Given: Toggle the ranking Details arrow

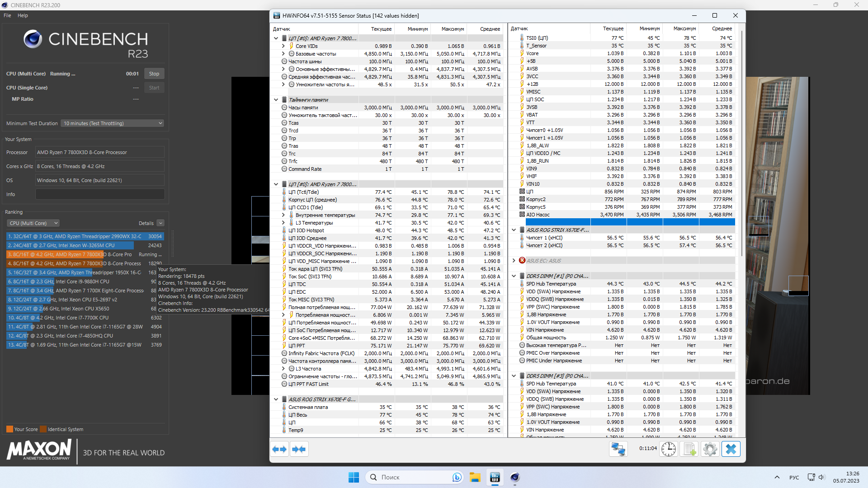Looking at the screenshot, I should pyautogui.click(x=160, y=223).
